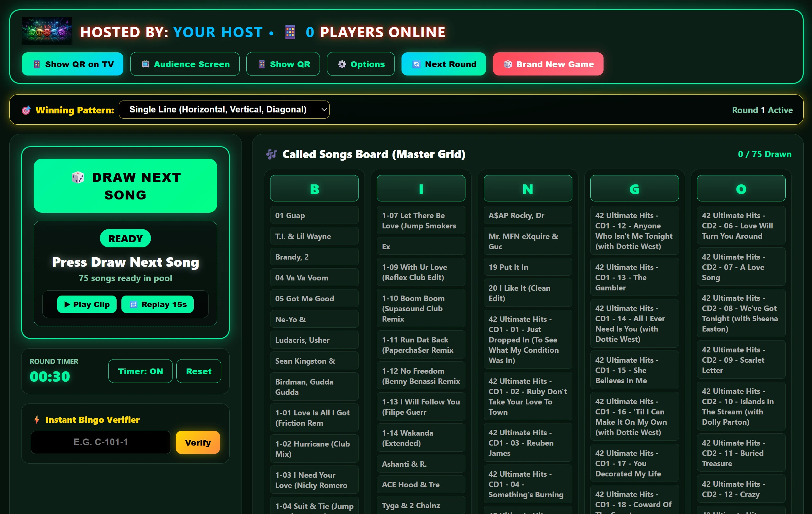Click the '01 Guap' song cell
Image resolution: width=812 pixels, height=514 pixels.
click(x=314, y=215)
